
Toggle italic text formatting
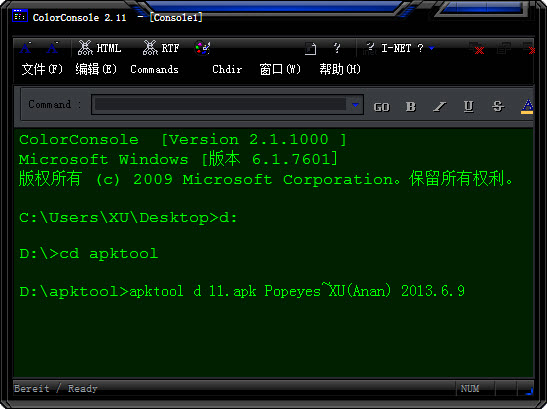[x=440, y=106]
